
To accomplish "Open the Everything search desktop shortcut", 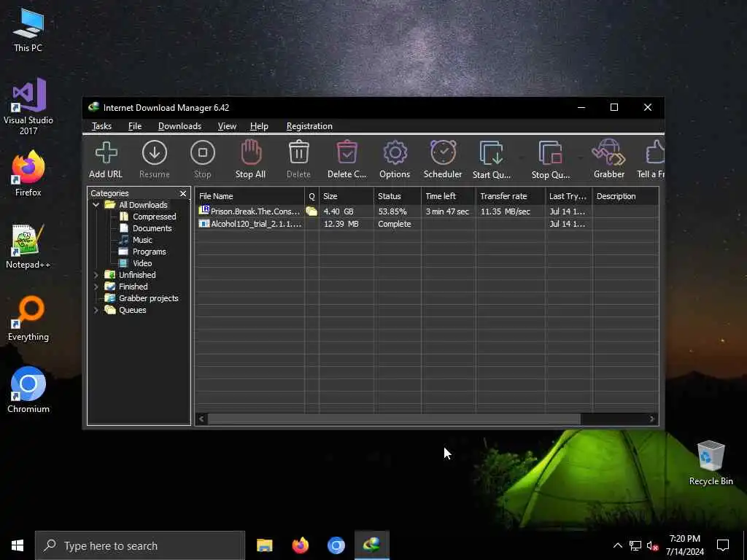I will [x=28, y=318].
